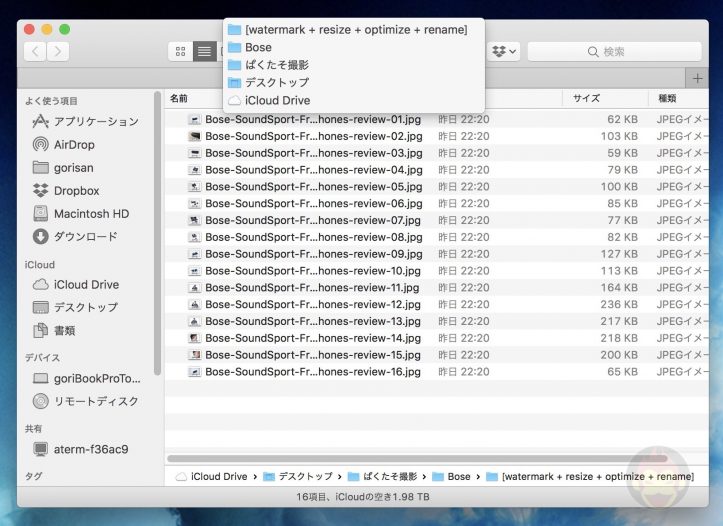Viewport: 723px width, 526px height.
Task: Click デスクトップ in bottom path bar
Action: click(x=298, y=476)
